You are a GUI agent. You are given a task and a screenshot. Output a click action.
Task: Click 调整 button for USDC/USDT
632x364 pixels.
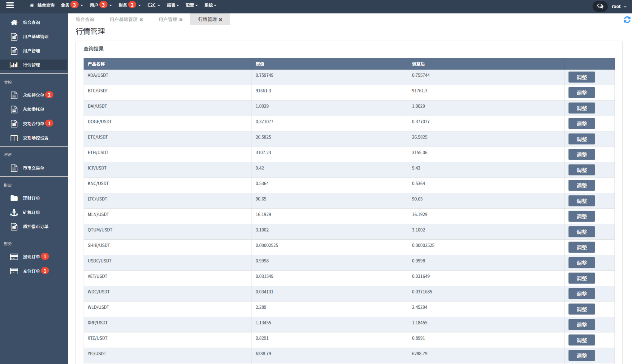point(582,263)
